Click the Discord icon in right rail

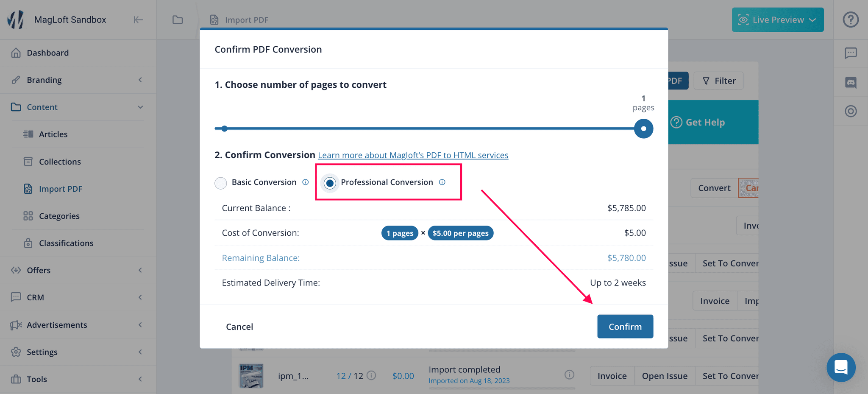851,82
